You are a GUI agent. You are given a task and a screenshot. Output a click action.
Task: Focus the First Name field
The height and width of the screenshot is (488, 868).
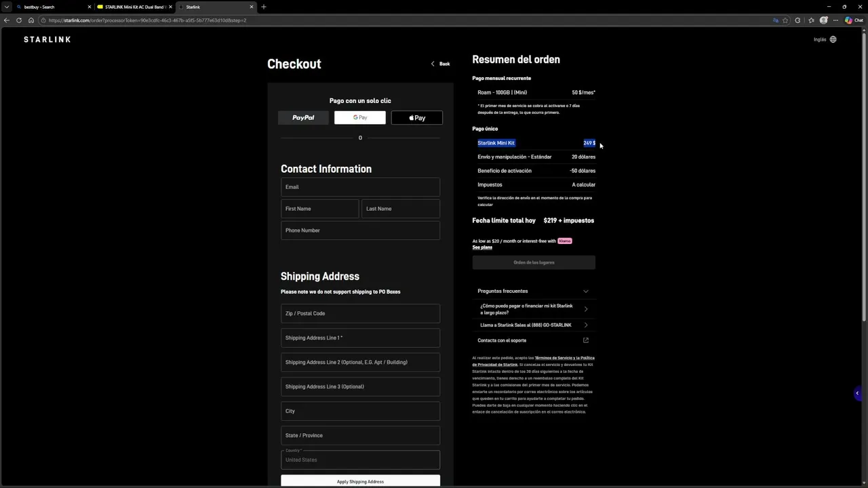(x=320, y=209)
